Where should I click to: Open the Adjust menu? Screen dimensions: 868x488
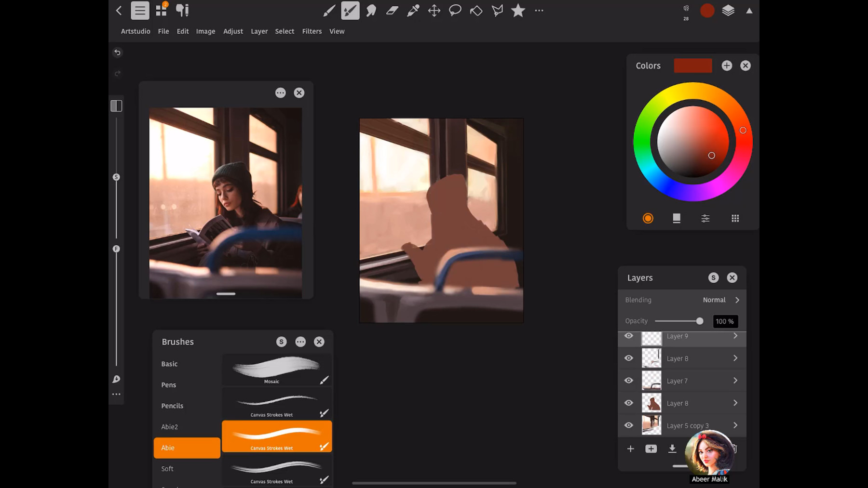(x=233, y=31)
